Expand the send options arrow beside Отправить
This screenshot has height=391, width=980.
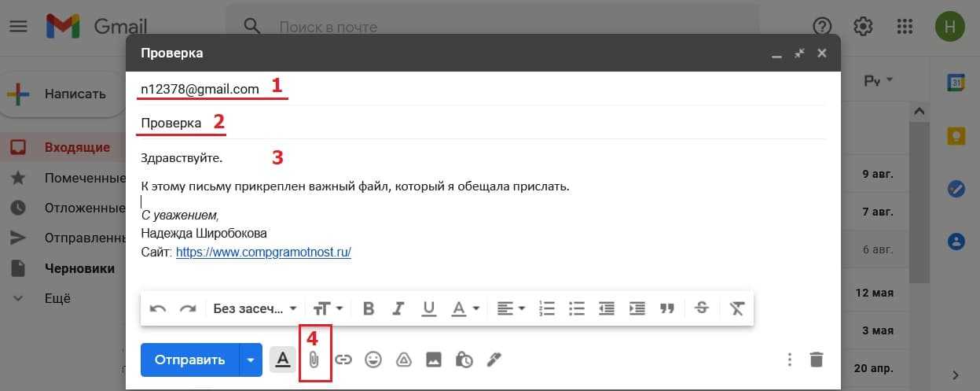coord(251,360)
